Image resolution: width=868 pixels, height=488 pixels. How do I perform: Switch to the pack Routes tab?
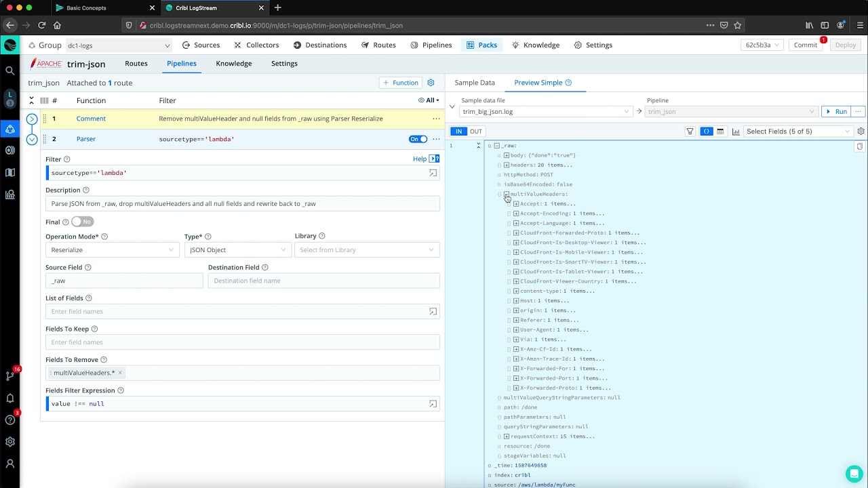(x=136, y=64)
